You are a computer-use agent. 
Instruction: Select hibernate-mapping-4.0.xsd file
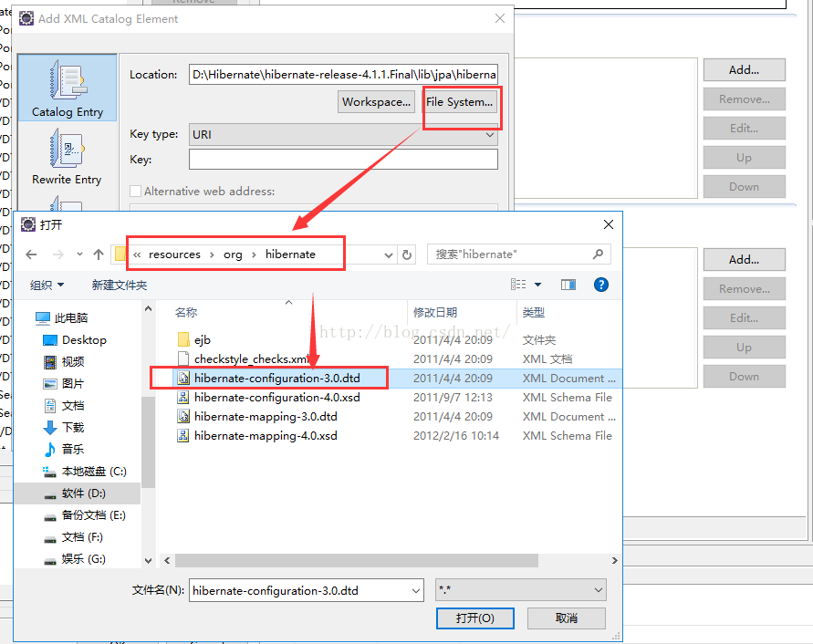click(x=266, y=435)
